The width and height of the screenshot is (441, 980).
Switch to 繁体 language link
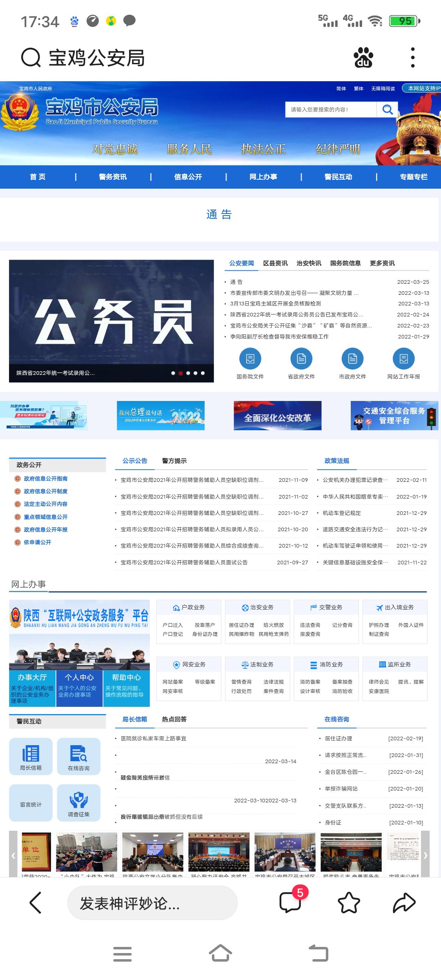coord(359,89)
